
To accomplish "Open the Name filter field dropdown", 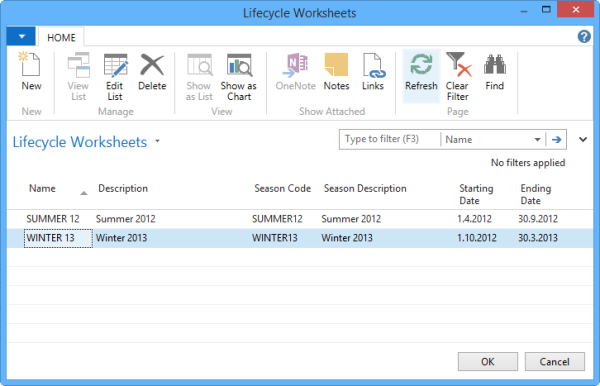I will point(537,140).
